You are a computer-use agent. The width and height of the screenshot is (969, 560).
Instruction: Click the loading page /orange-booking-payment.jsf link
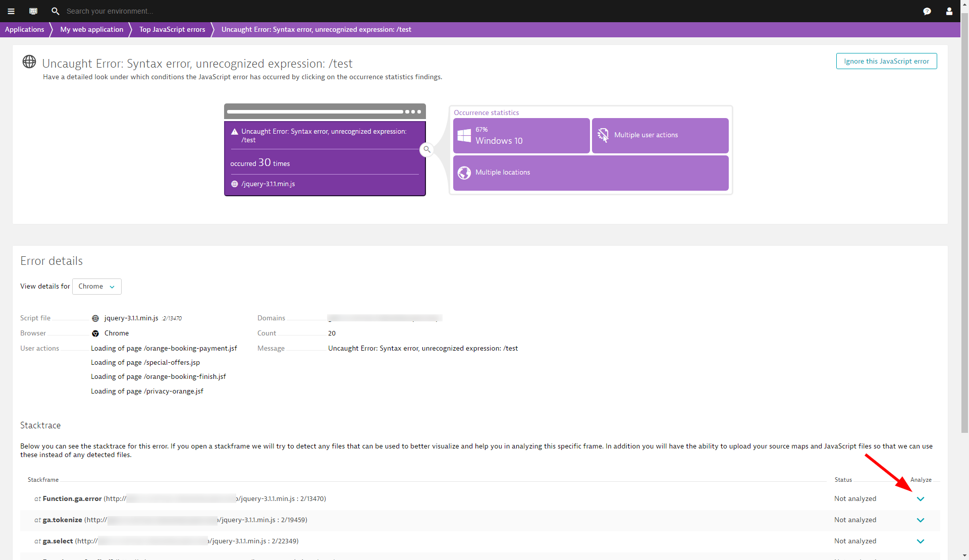tap(164, 347)
